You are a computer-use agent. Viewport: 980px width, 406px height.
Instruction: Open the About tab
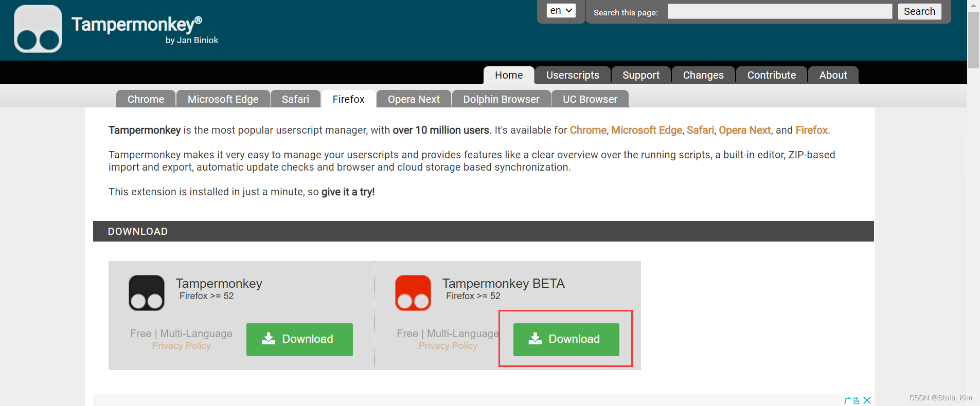point(833,75)
